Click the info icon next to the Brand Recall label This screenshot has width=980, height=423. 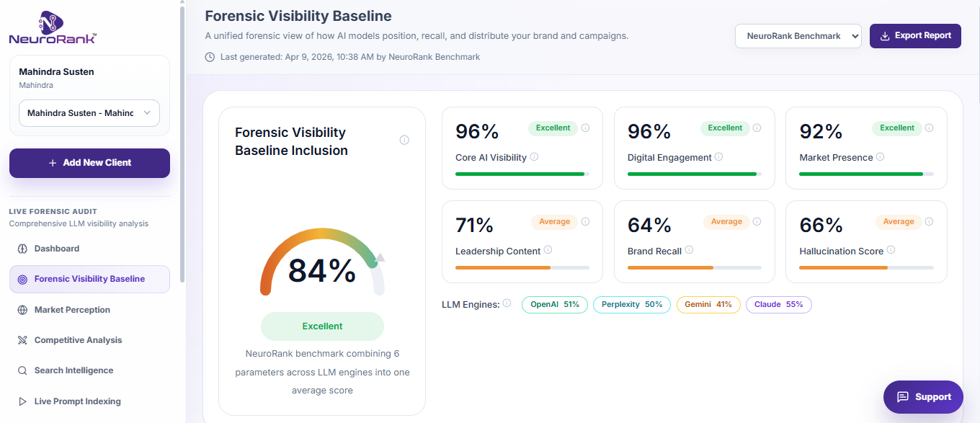(x=689, y=250)
